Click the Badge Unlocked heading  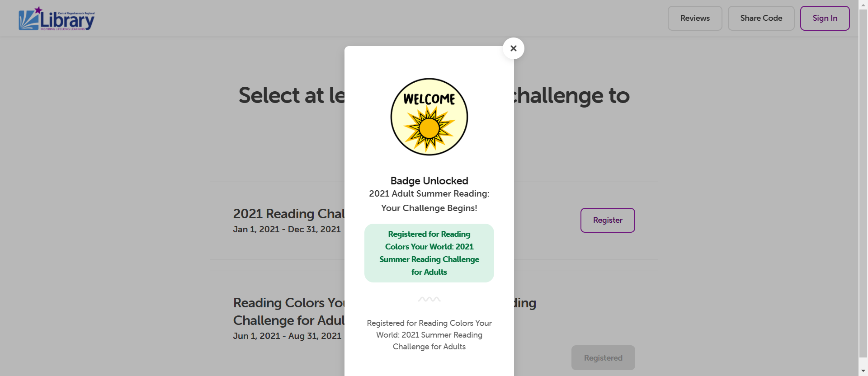[429, 181]
